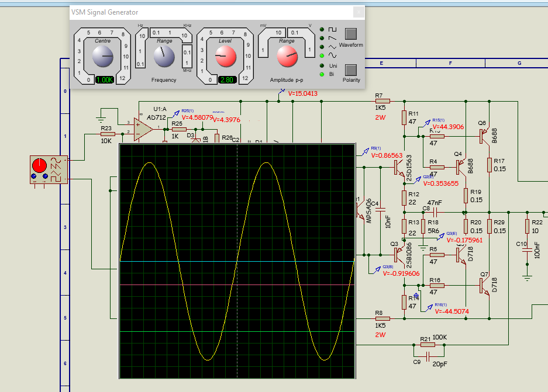Click the oscilloscope waveform display
The image size is (548, 392).
pos(237,260)
